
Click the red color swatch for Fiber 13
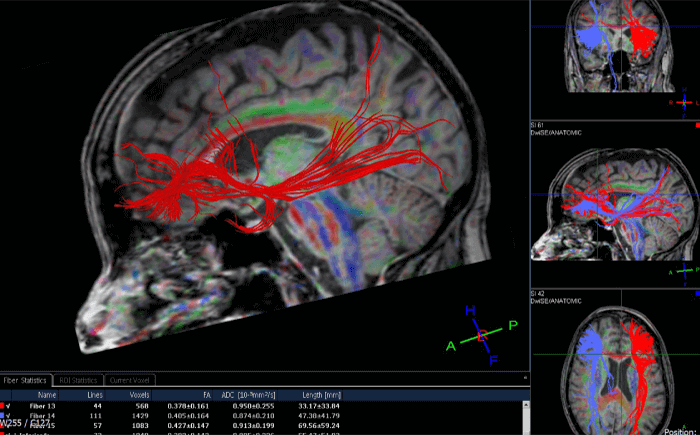pos(4,406)
